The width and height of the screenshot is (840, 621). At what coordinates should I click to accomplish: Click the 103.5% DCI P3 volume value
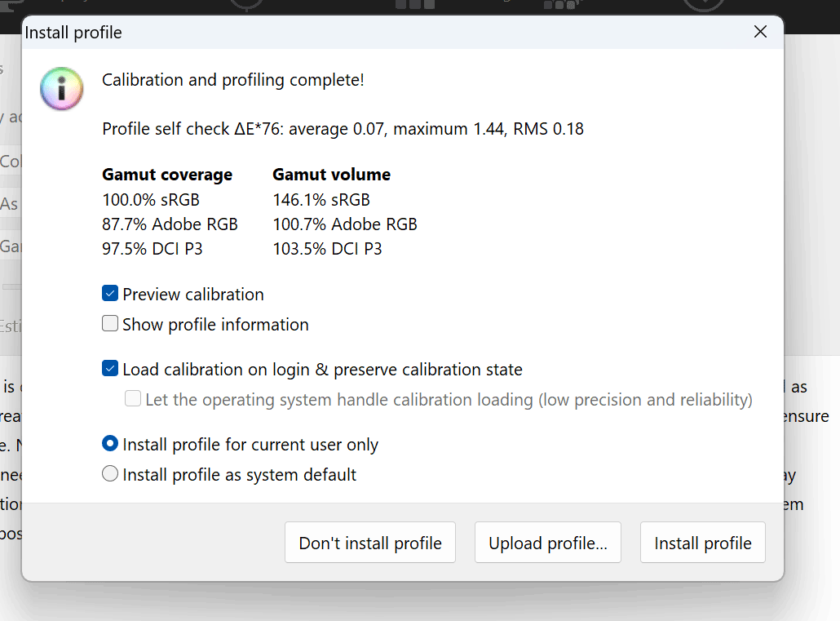[x=327, y=250]
